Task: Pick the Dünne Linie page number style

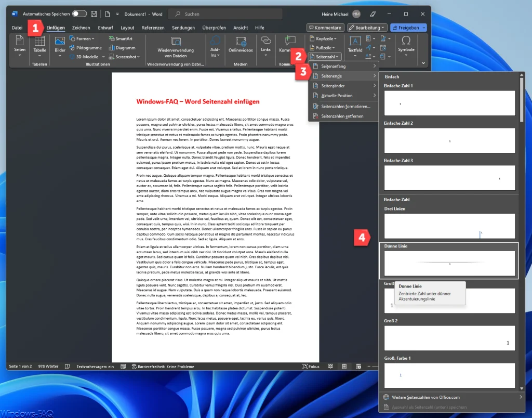Action: 449,264
